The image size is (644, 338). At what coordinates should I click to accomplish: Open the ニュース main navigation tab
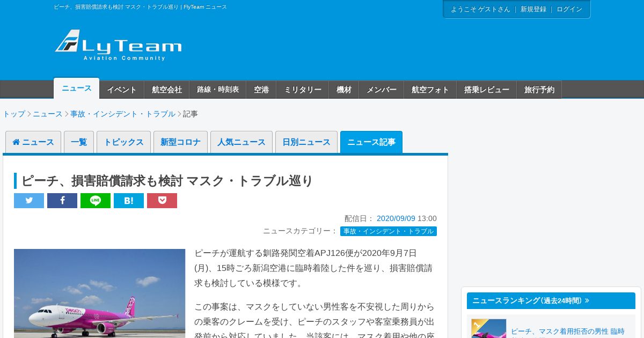(76, 89)
